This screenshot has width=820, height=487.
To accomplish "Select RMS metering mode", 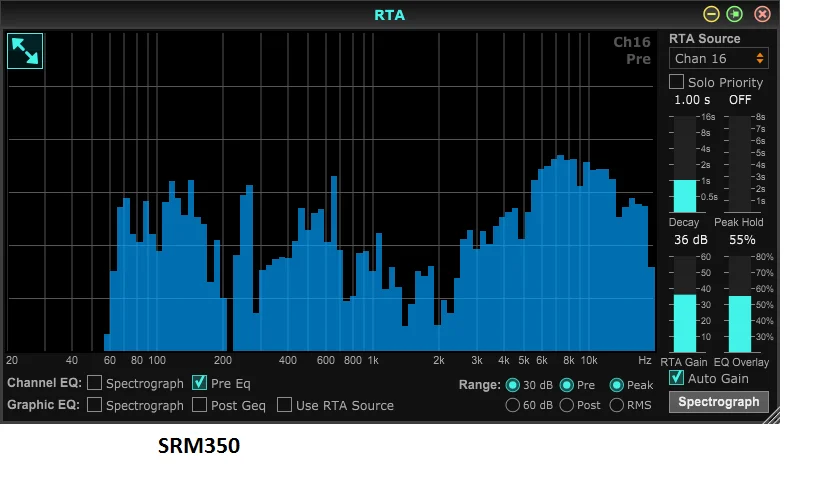I will [x=617, y=405].
